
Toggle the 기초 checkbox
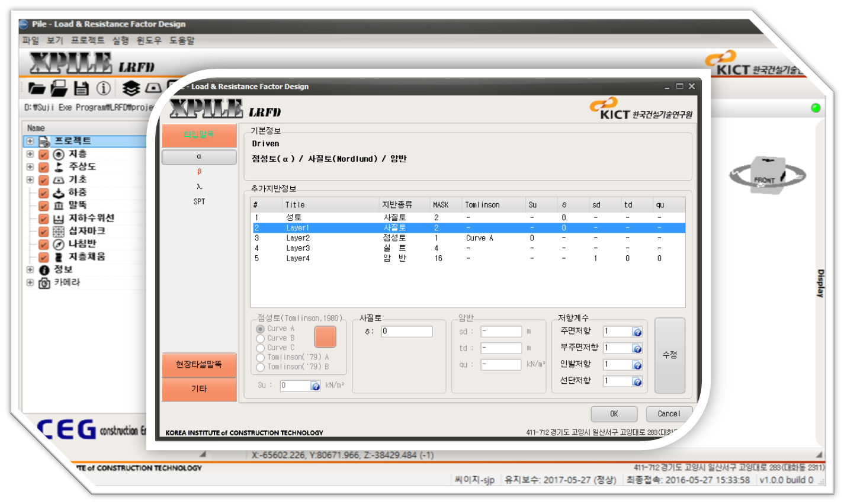coord(43,180)
